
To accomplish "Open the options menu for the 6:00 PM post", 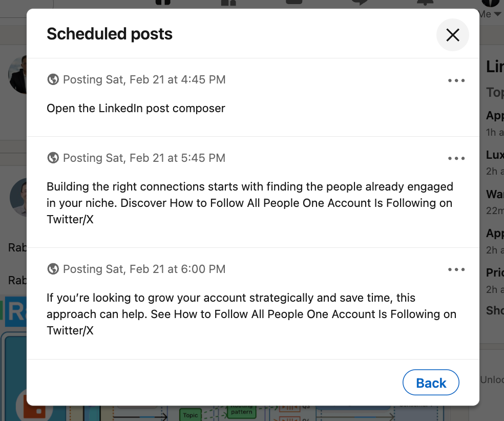I will 456,269.
